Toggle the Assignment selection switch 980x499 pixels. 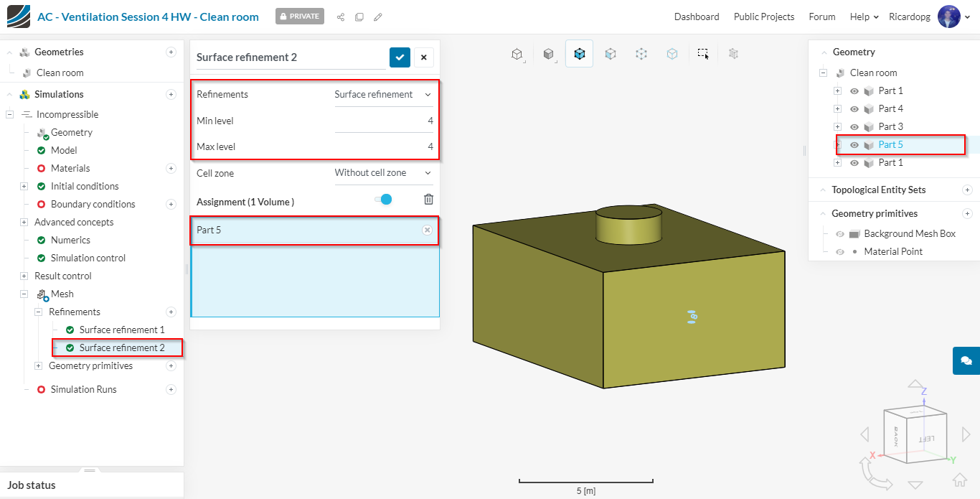[x=384, y=200]
